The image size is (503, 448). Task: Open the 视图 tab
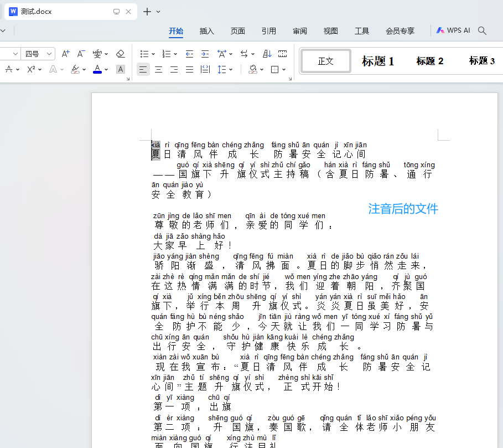coord(331,31)
